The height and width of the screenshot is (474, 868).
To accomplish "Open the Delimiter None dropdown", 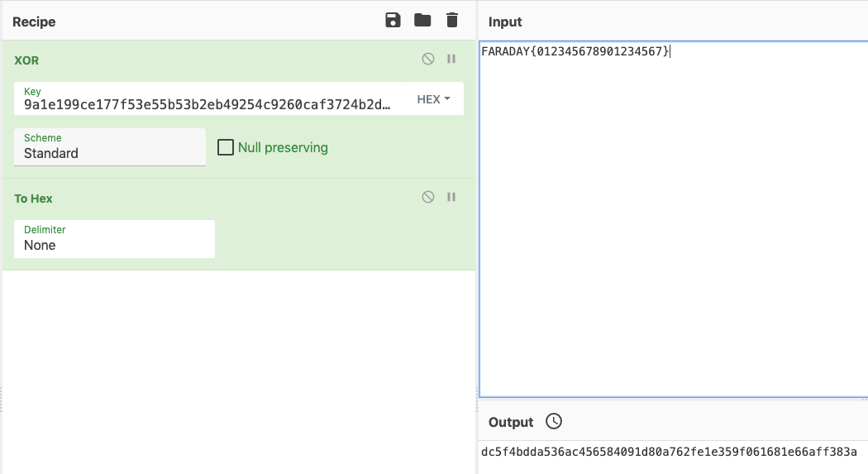I will [x=114, y=239].
